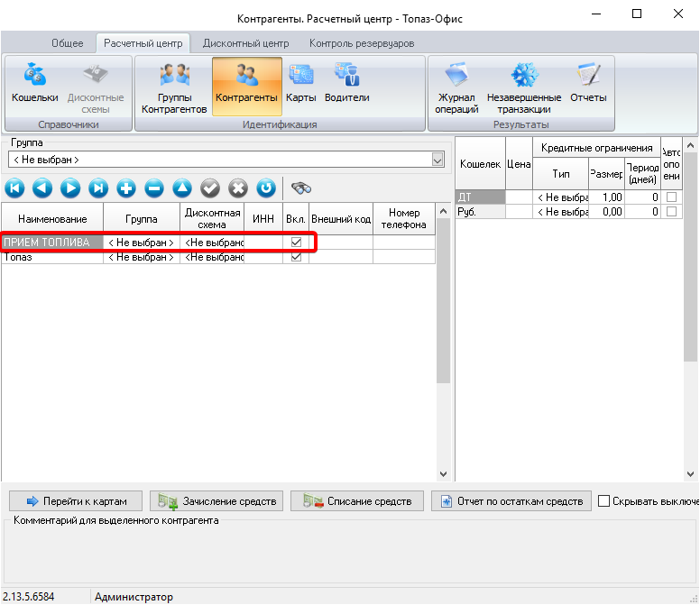Toggle Вкл. checkbox for Топаз row

(x=296, y=257)
